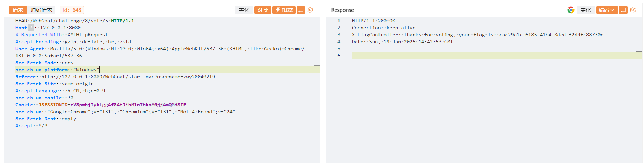Image resolution: width=644 pixels, height=163 pixels.
Task: Switch to the 原始请求 tab
Action: 41,10
